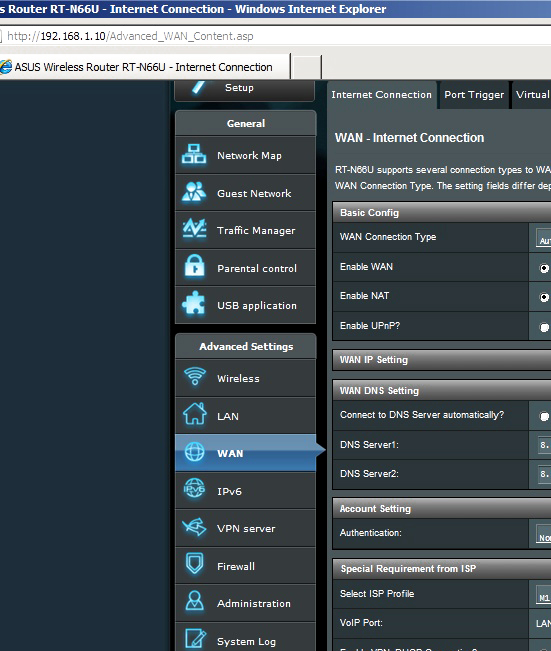Click the Account Setting section header

pos(442,508)
